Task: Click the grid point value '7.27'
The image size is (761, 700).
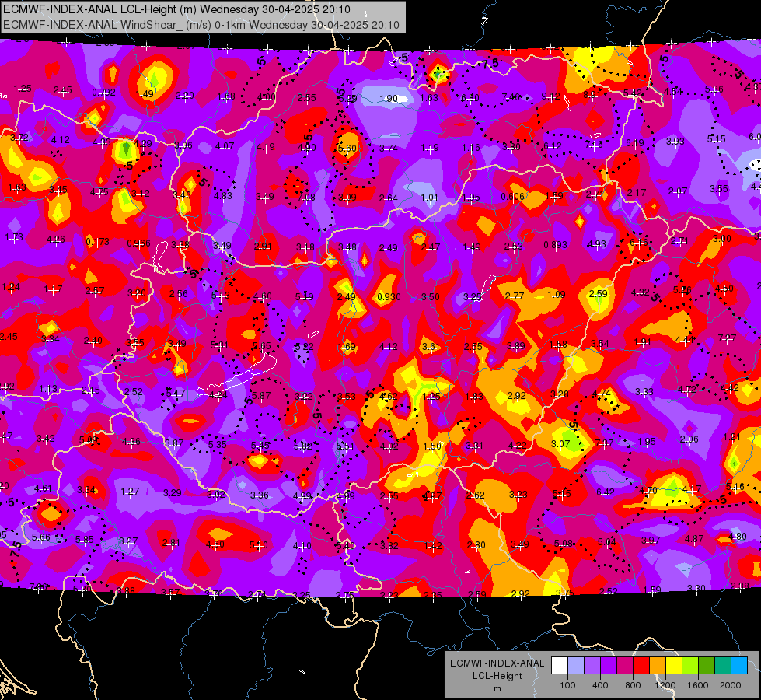Action: [x=727, y=338]
